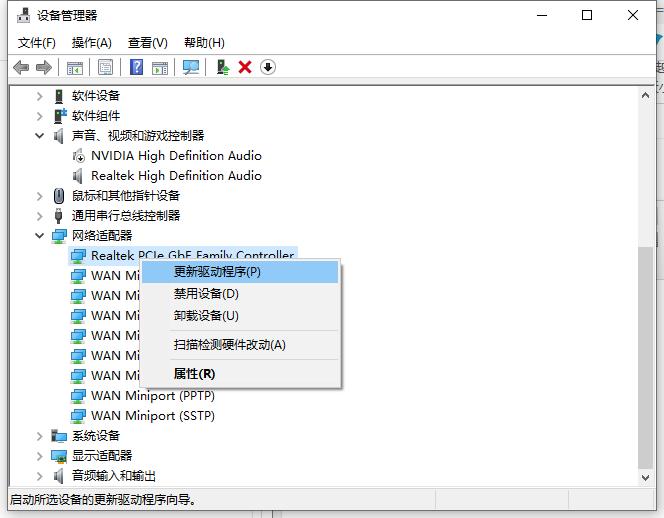Expand the 显示适配器 node
The height and width of the screenshot is (518, 664).
pos(39,456)
